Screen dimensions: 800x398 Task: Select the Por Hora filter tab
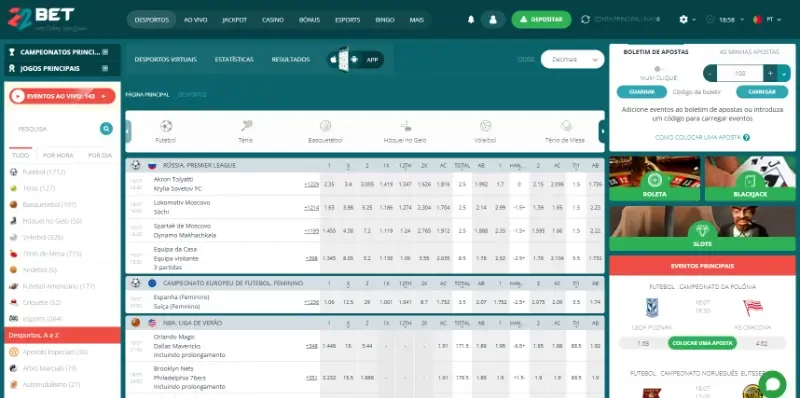click(58, 155)
